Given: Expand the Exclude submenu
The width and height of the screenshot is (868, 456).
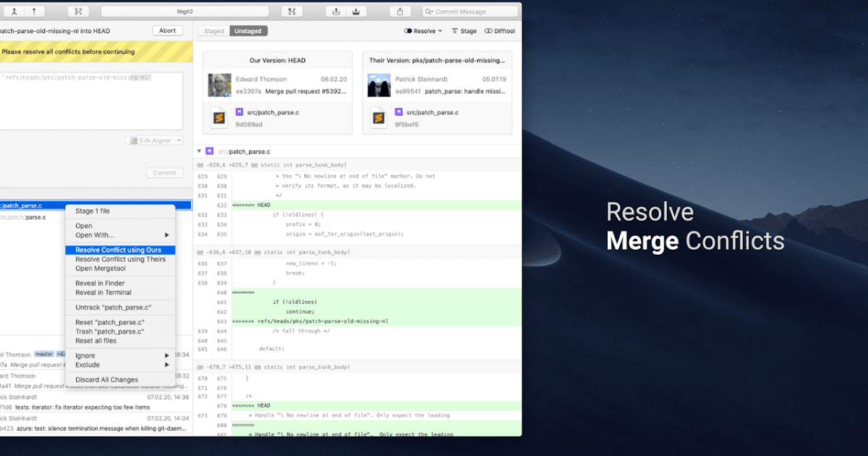Looking at the screenshot, I should click(x=120, y=365).
